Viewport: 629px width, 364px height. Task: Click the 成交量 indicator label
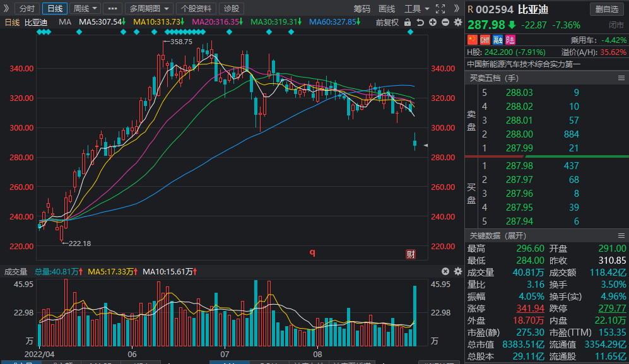pos(16,272)
